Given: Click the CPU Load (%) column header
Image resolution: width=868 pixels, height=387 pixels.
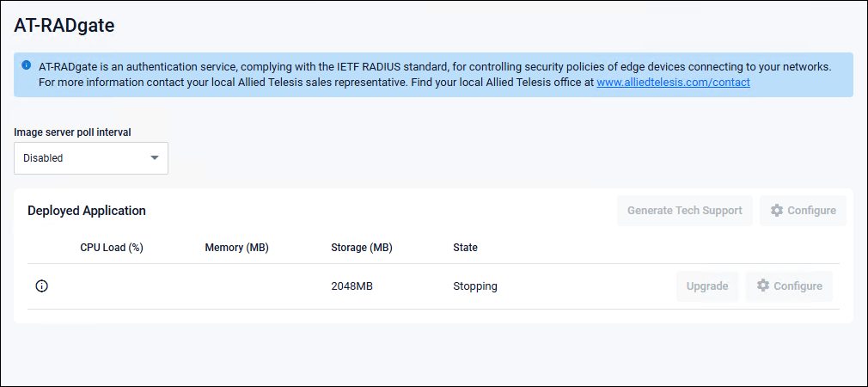Looking at the screenshot, I should pyautogui.click(x=112, y=248).
